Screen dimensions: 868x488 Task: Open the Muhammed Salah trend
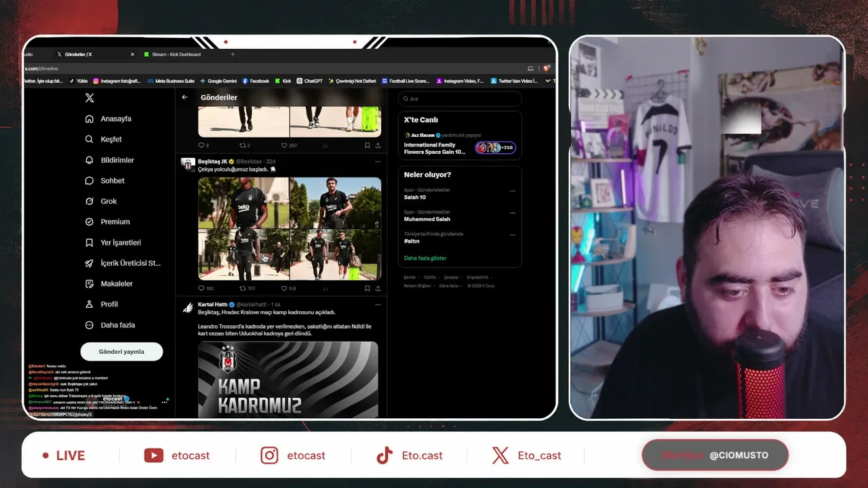pyautogui.click(x=427, y=219)
